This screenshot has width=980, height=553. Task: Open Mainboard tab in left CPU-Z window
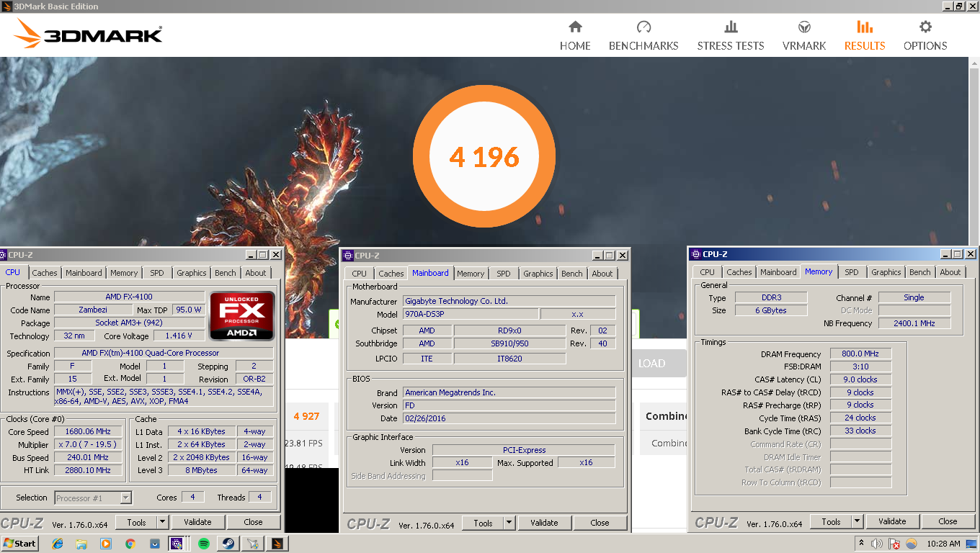click(x=84, y=273)
